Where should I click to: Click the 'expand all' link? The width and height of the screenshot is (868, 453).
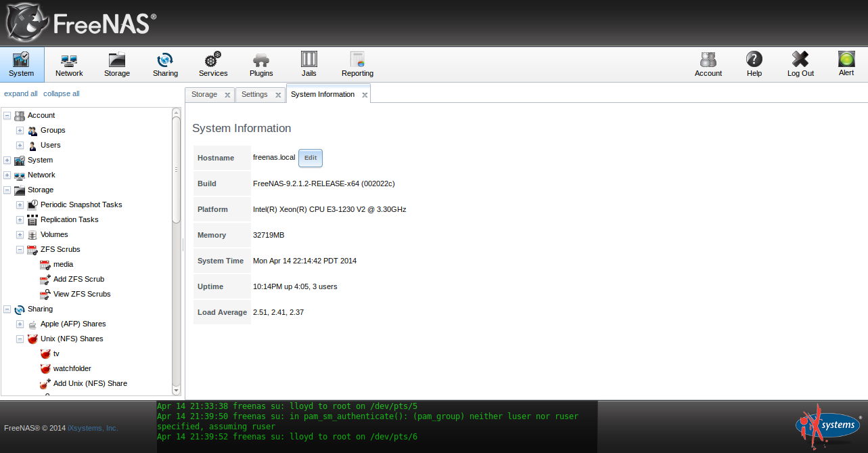pyautogui.click(x=21, y=94)
